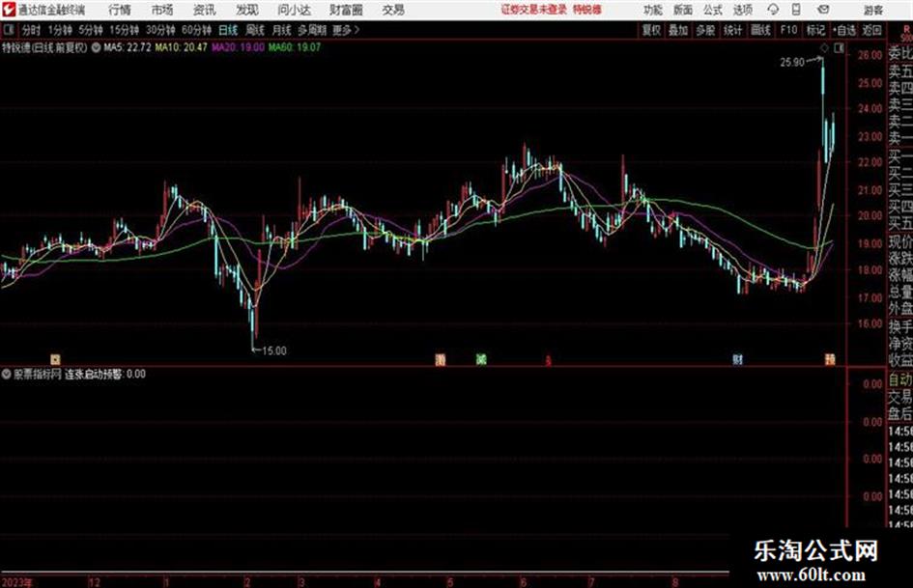Viewport: 913px width, 588px height.
Task: Click the 26.00 price axis label
Action: point(870,55)
